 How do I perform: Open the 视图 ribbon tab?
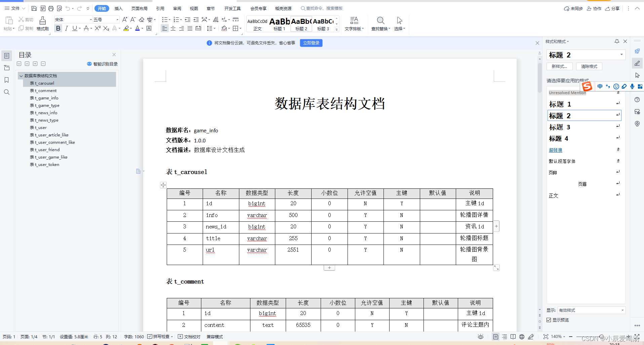[194, 8]
